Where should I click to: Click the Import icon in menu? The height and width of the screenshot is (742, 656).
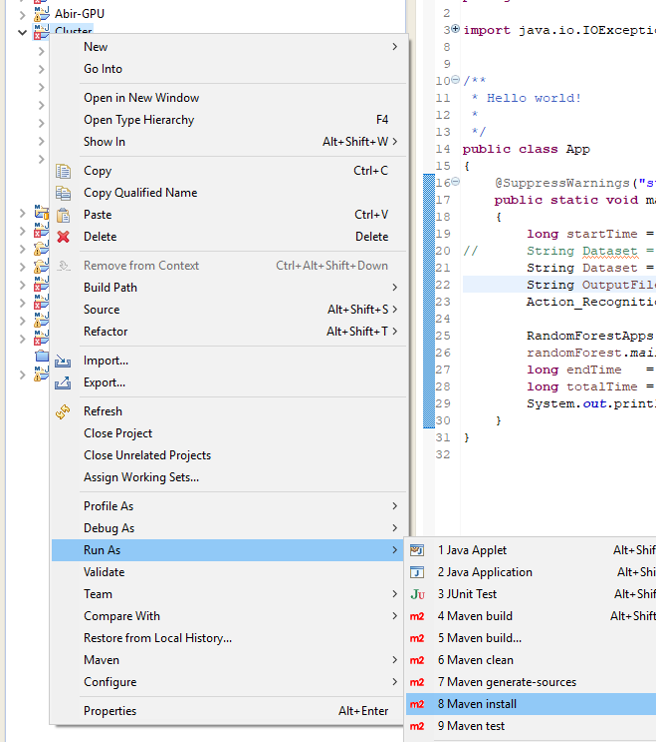64,361
